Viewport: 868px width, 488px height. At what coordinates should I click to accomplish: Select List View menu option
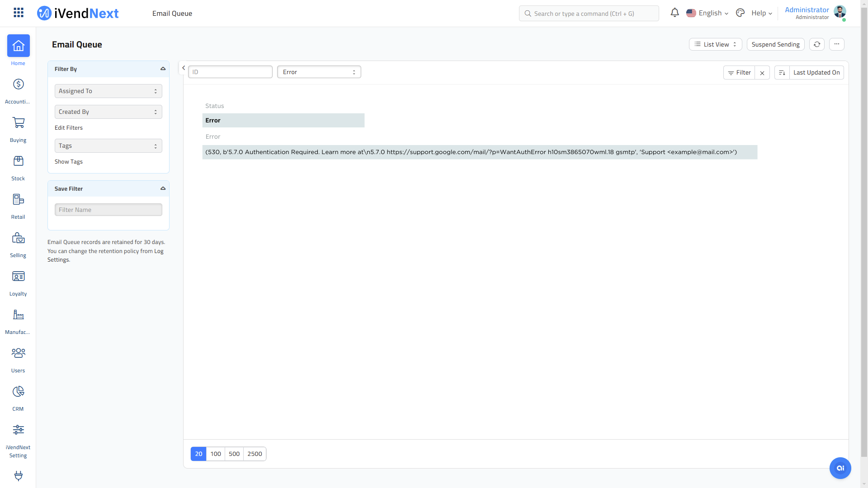(715, 44)
